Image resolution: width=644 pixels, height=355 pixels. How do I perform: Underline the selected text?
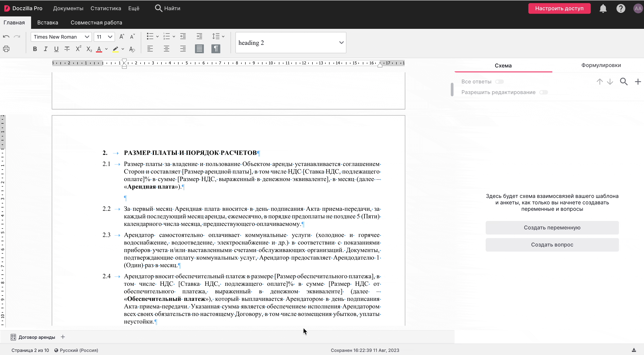point(56,49)
